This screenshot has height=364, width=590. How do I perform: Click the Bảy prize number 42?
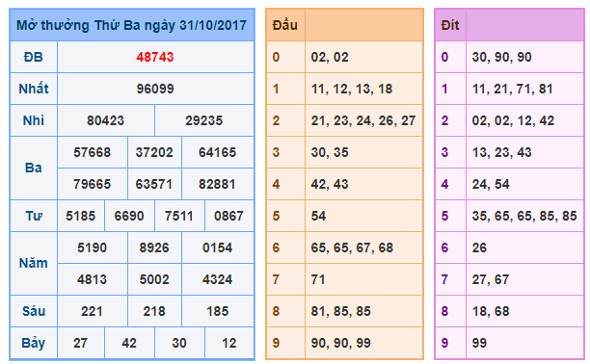click(129, 343)
